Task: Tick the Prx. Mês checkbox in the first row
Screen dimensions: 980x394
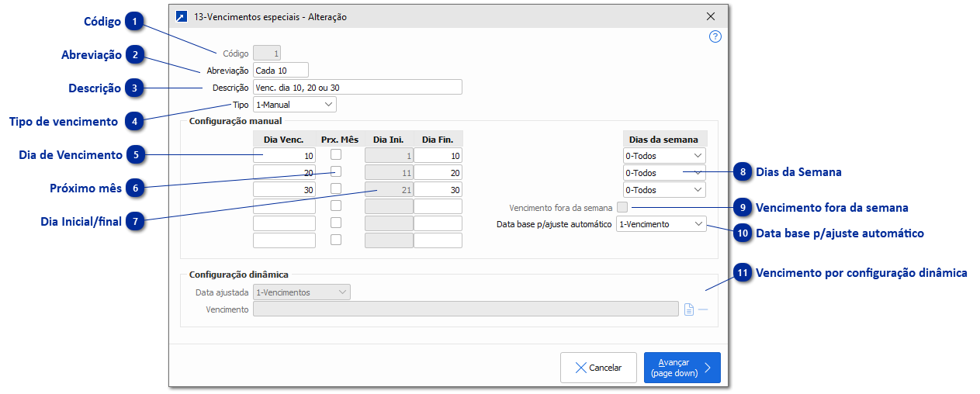Action: coord(336,155)
